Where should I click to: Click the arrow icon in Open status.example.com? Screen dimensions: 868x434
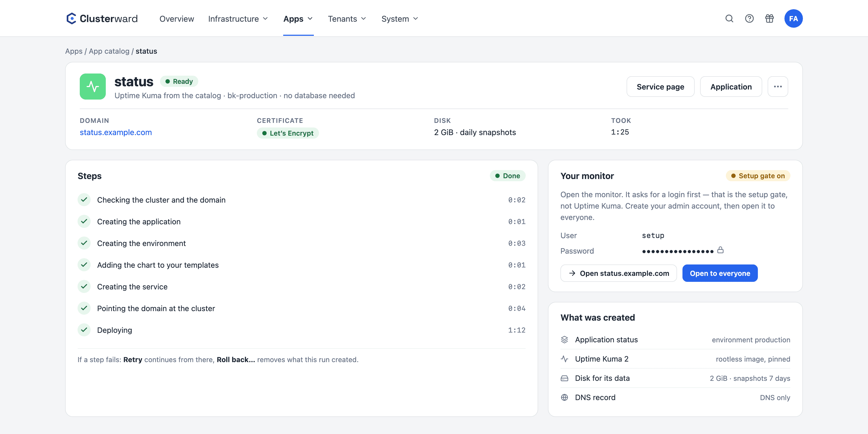coord(572,273)
